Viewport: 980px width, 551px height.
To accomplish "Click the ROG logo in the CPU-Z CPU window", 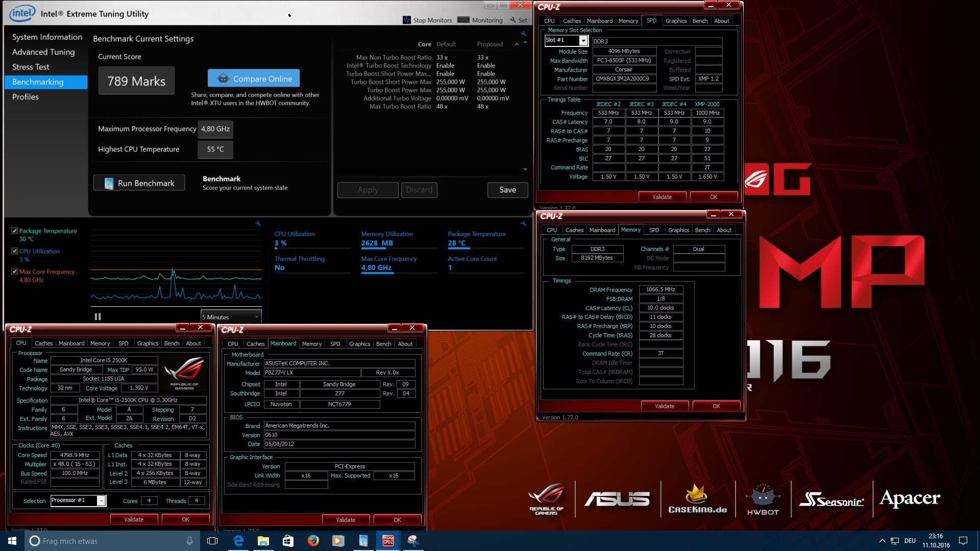I will pyautogui.click(x=184, y=372).
